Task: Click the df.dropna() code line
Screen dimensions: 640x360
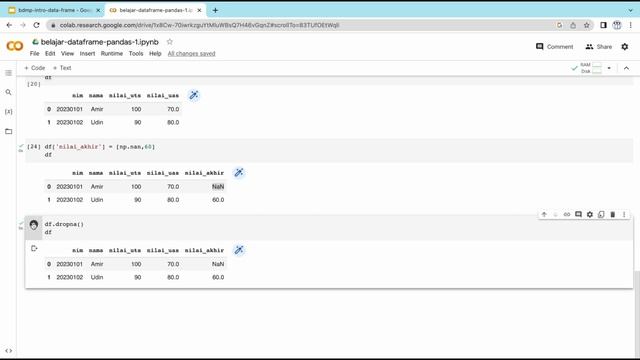Action: pos(64,224)
